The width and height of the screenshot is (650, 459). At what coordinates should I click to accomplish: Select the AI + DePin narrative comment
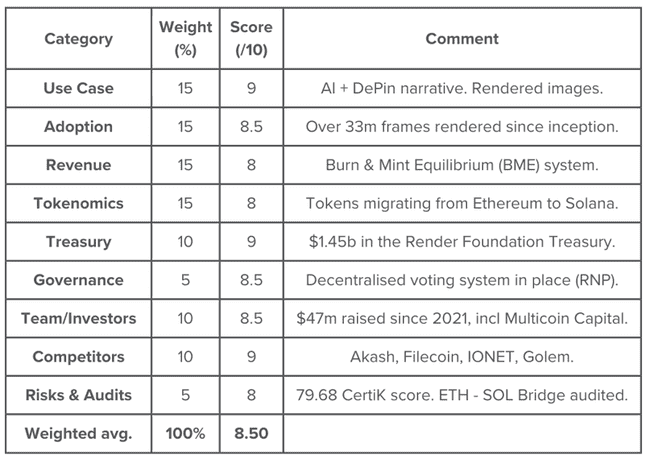(462, 88)
